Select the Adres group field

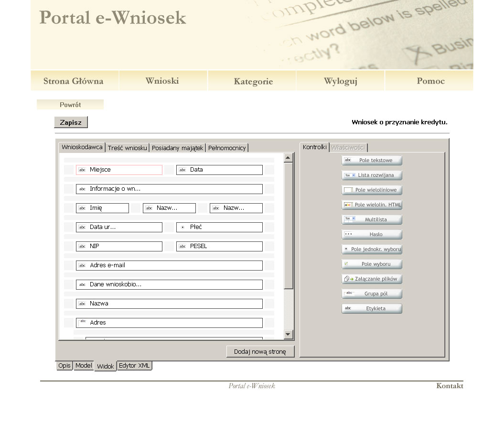pos(169,323)
